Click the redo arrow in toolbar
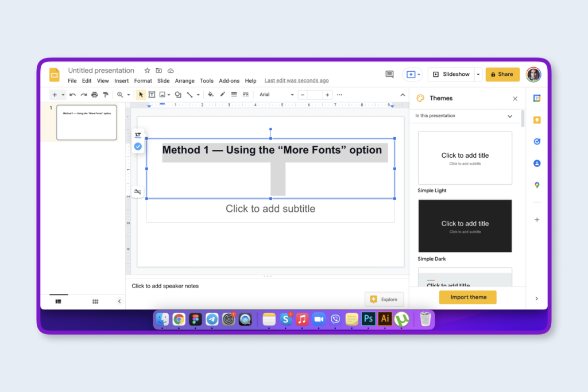 (84, 95)
